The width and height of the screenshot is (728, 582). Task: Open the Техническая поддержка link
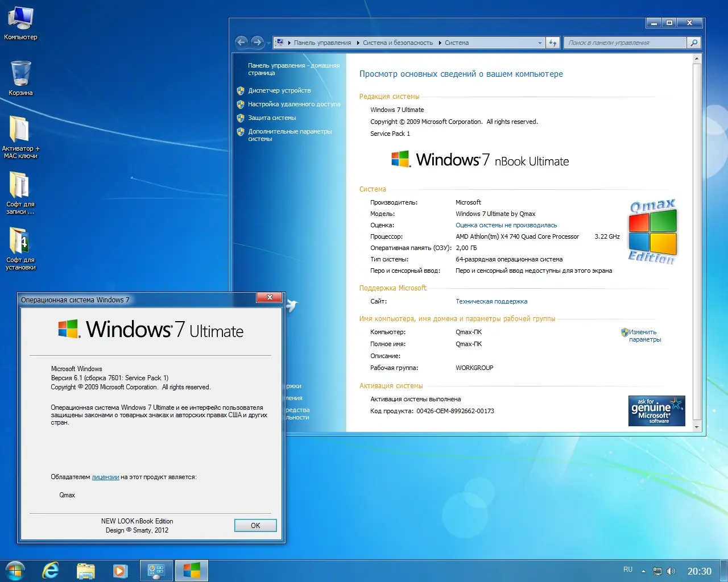[x=491, y=301]
